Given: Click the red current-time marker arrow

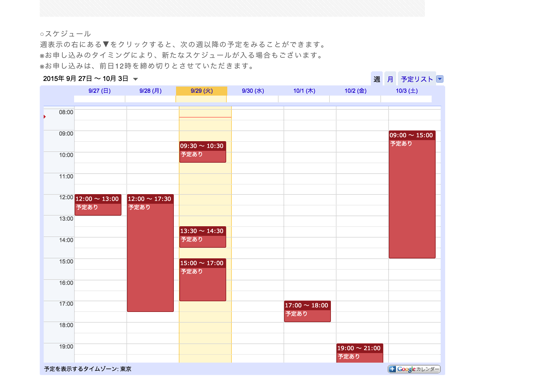Looking at the screenshot, I should point(44,117).
